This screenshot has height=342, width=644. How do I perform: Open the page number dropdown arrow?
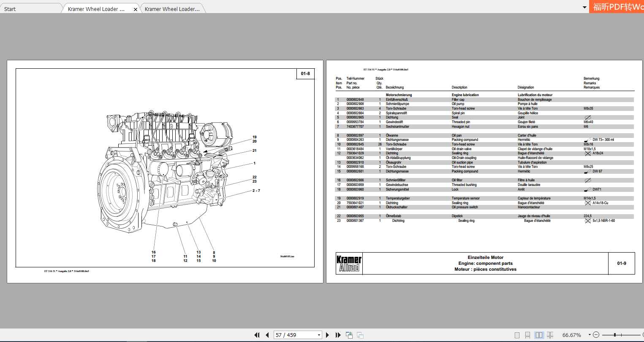[319, 335]
